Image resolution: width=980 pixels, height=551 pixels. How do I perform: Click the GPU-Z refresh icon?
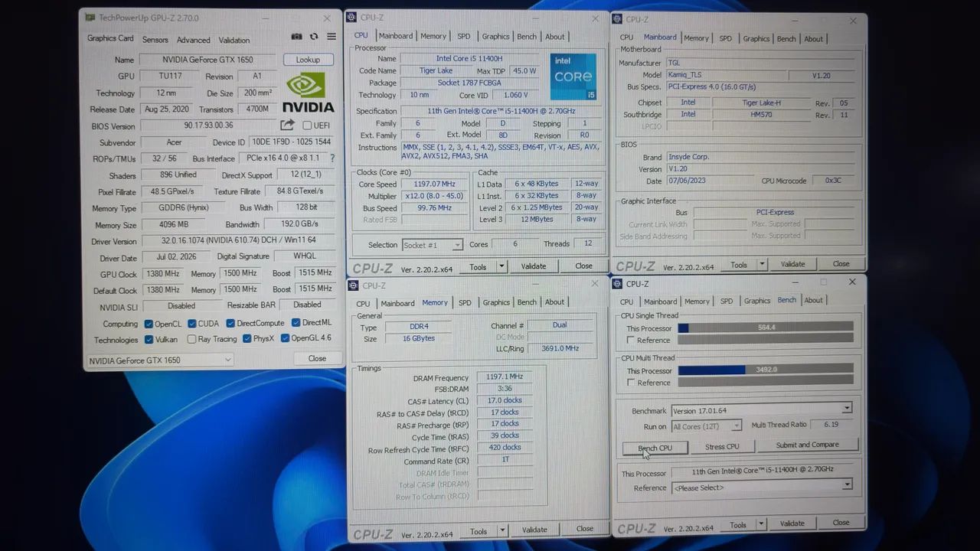(314, 37)
